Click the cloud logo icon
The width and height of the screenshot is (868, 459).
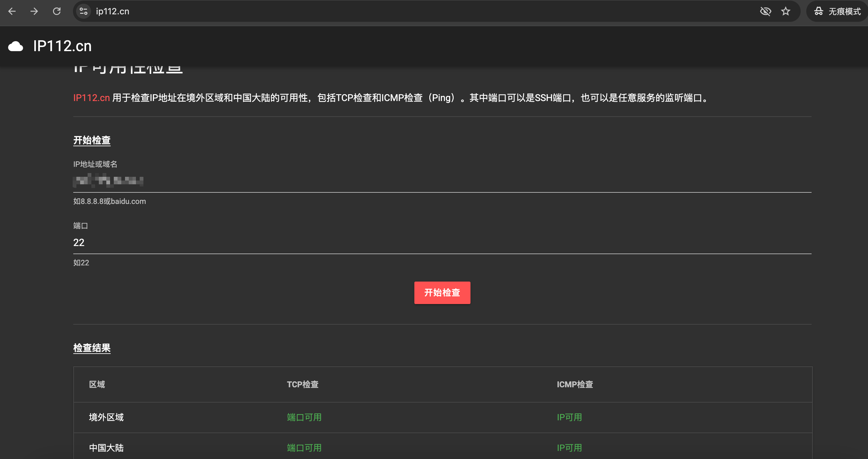click(16, 46)
